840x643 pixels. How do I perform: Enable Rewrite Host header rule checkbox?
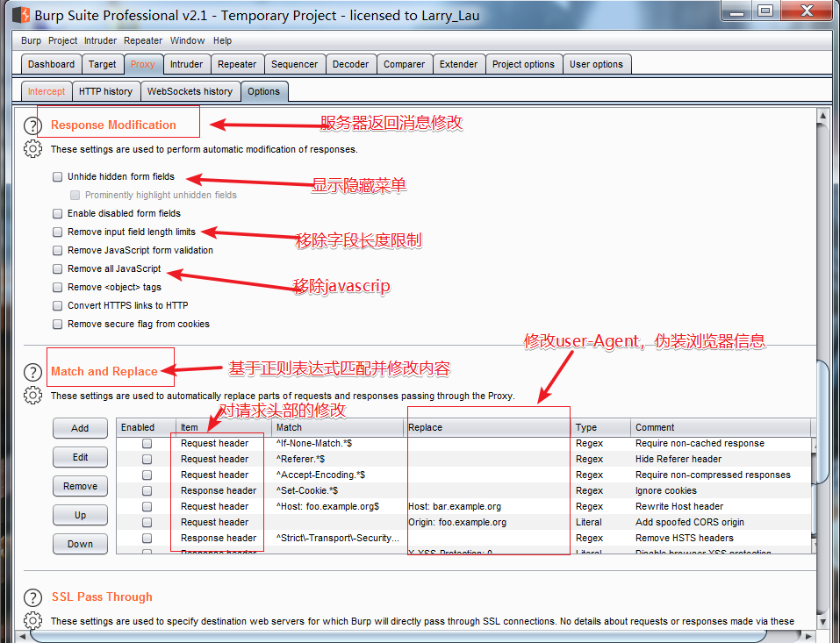(x=147, y=506)
